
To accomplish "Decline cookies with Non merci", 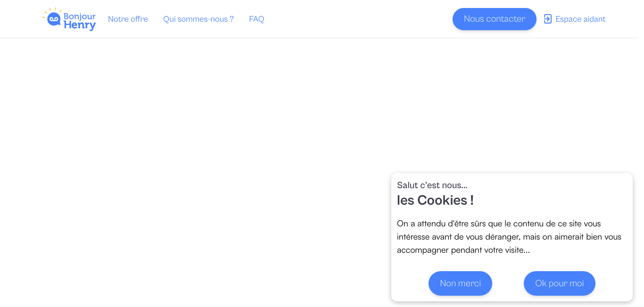I will [460, 283].
